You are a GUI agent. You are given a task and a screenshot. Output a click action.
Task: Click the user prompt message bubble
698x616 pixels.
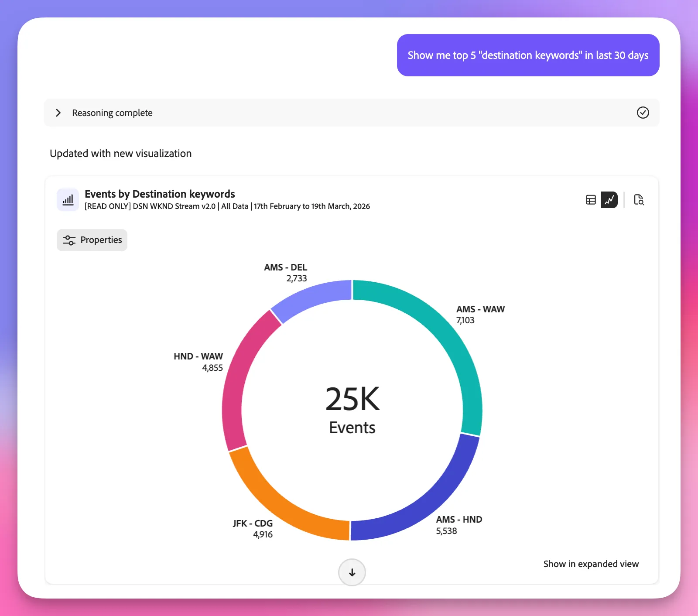[x=528, y=55]
